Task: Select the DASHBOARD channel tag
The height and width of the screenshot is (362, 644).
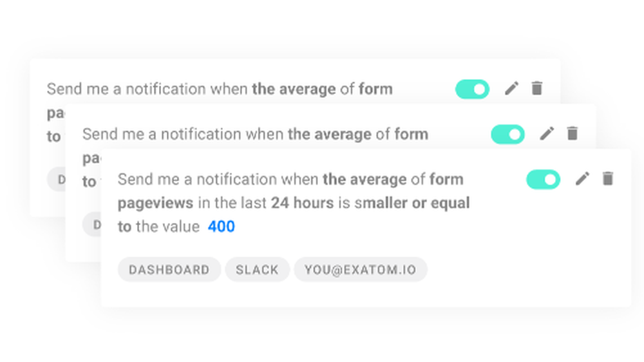Action: (169, 270)
